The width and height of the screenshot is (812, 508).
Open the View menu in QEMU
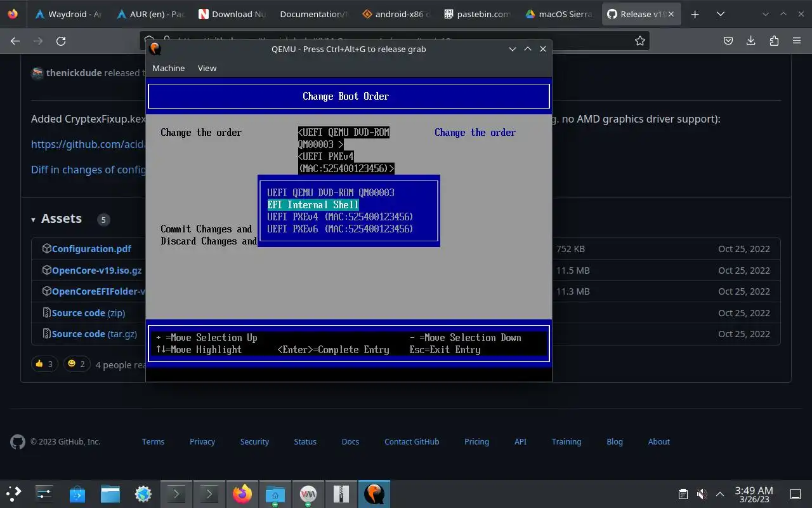click(x=207, y=68)
